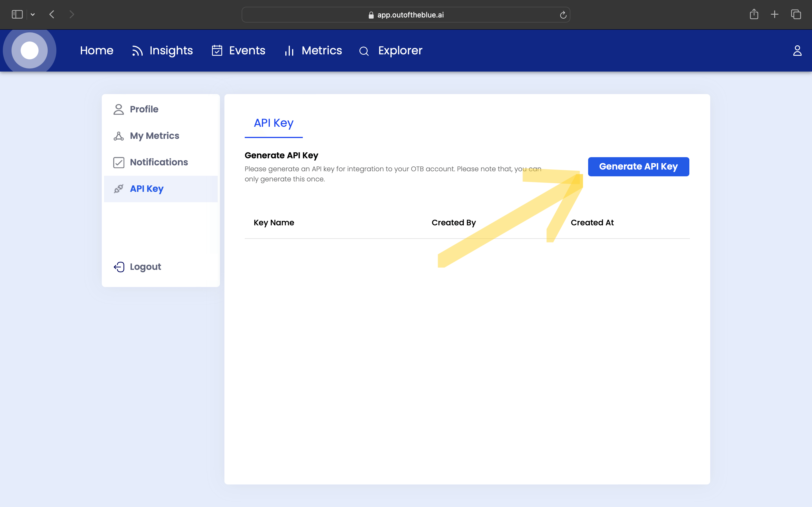This screenshot has width=812, height=507.
Task: Toggle the Safari sidebar panel
Action: click(17, 14)
